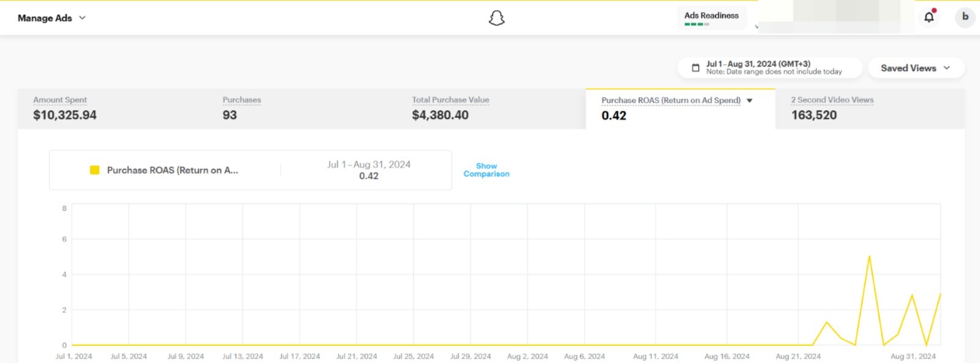Click the Show Comparison link

tap(486, 170)
